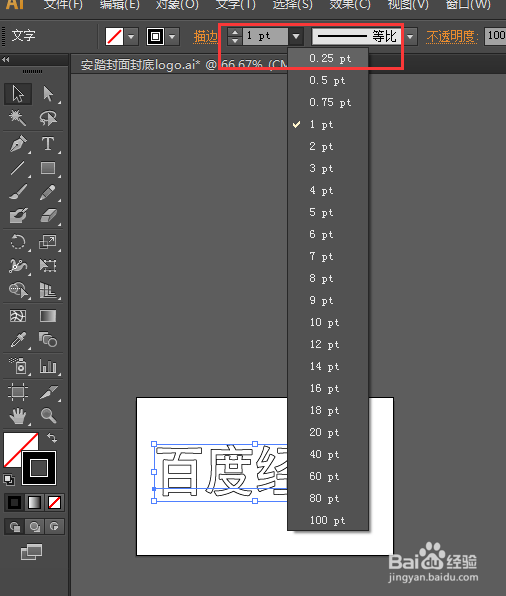Screen dimensions: 506x596
Task: Choose 10 pt stroke weight
Action: (x=328, y=323)
